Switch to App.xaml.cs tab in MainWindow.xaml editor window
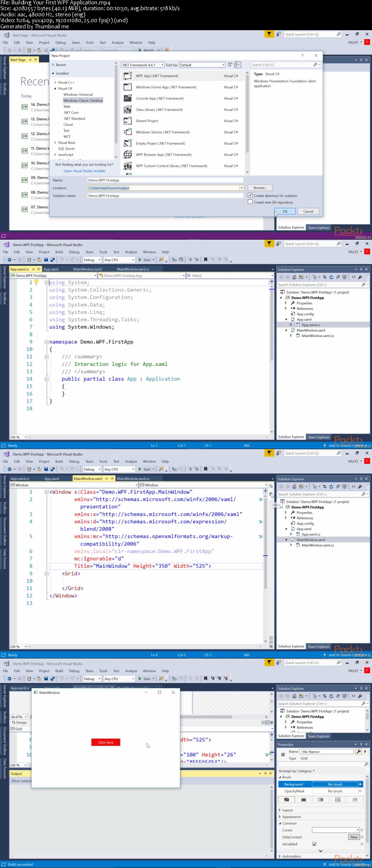 point(20,479)
